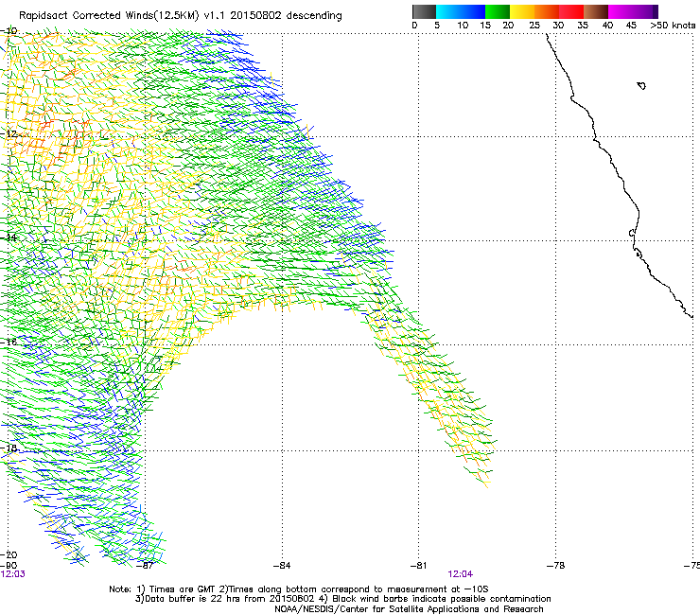Click the '>50 knots' legend label
Screen dimensions: 700x615
pos(673,26)
